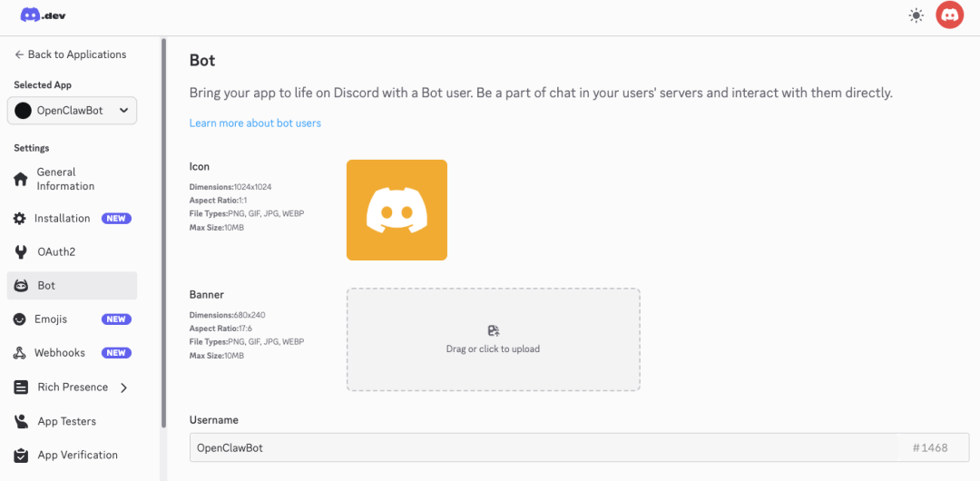Go back to Applications

pyautogui.click(x=71, y=54)
